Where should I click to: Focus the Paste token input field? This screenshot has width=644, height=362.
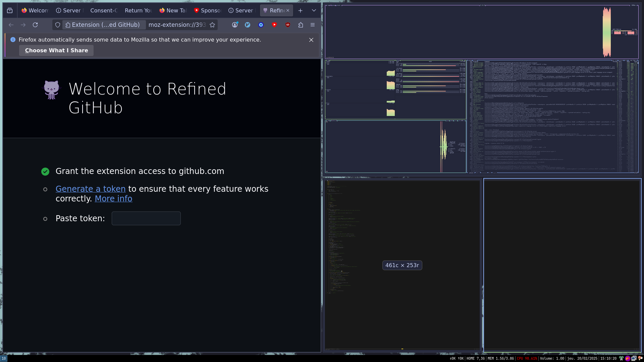(146, 219)
